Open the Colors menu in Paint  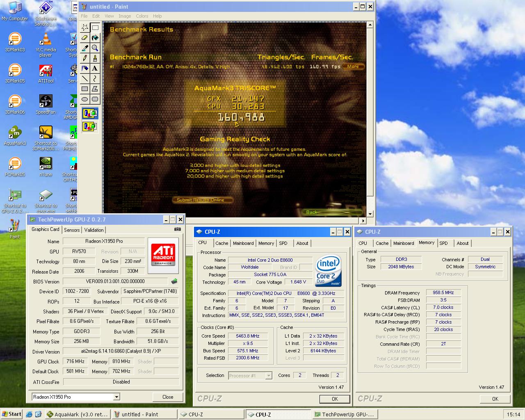tap(142, 16)
